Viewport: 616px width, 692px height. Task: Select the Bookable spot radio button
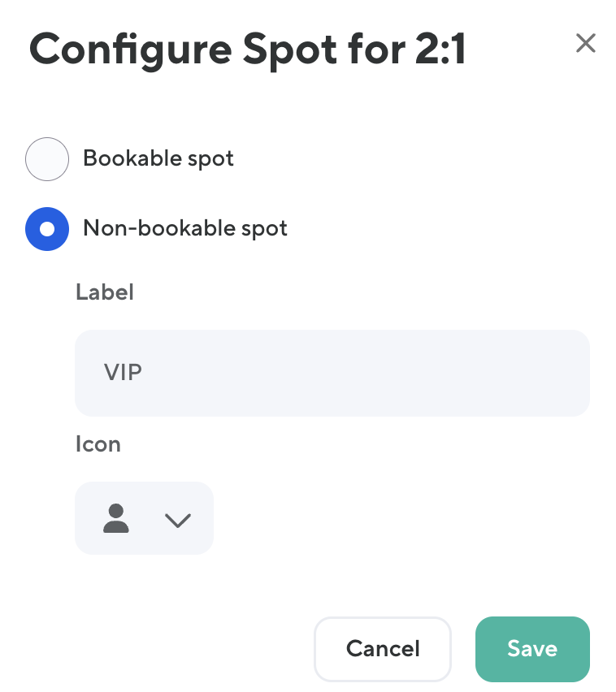(x=47, y=158)
